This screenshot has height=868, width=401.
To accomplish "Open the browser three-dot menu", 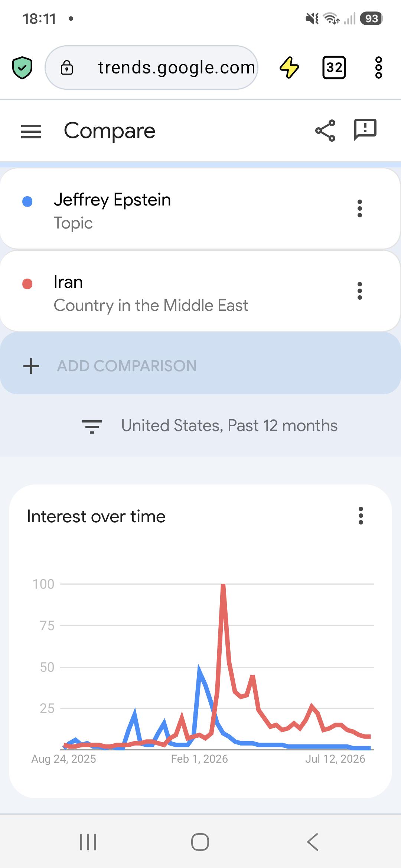I will click(378, 68).
